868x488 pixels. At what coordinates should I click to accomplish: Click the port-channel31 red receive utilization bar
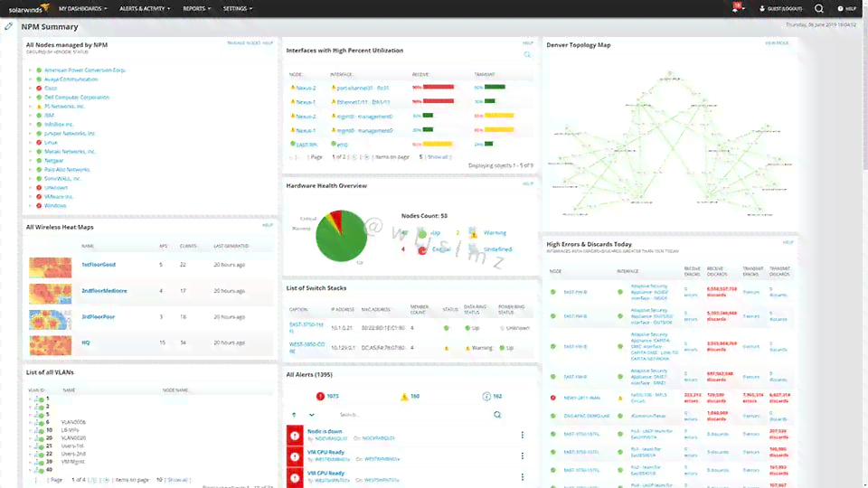pos(439,87)
